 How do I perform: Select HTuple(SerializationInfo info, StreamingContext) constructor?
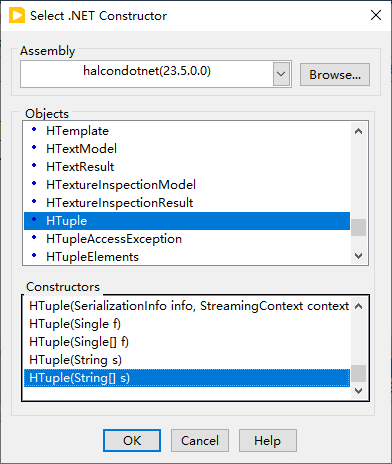[x=189, y=306]
